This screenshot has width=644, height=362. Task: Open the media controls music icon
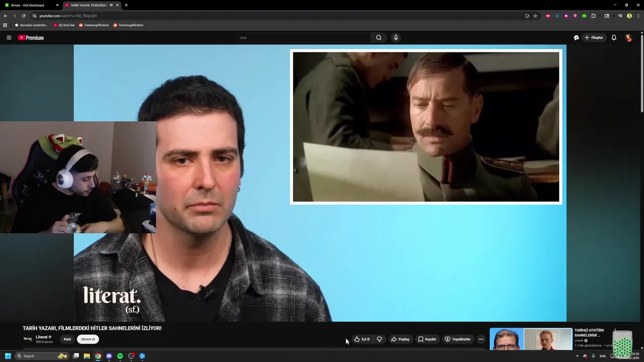[620, 16]
